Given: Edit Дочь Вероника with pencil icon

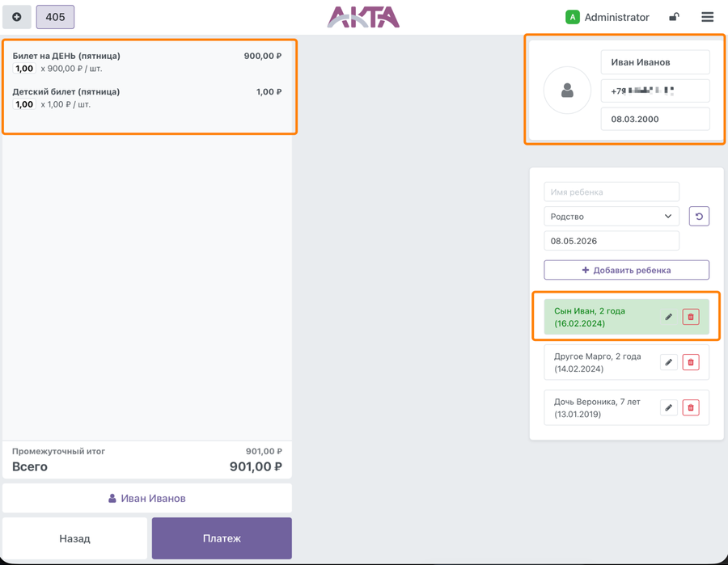Looking at the screenshot, I should coord(669,407).
